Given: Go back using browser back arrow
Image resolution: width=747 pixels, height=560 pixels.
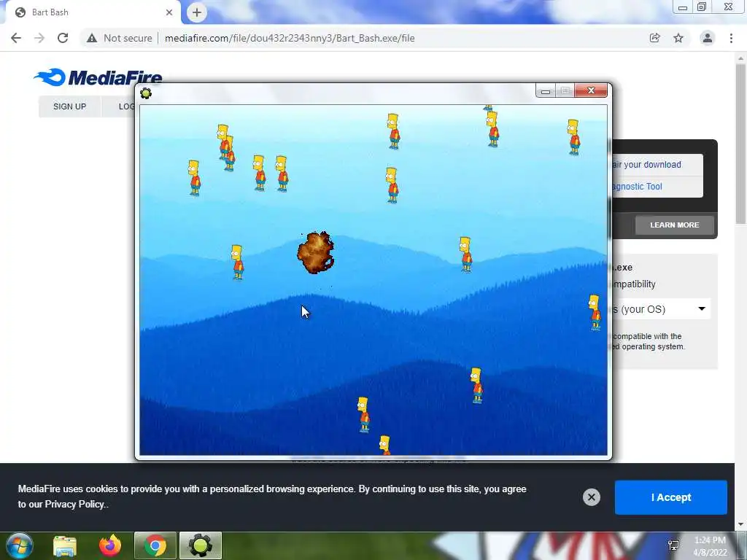Looking at the screenshot, I should point(16,38).
